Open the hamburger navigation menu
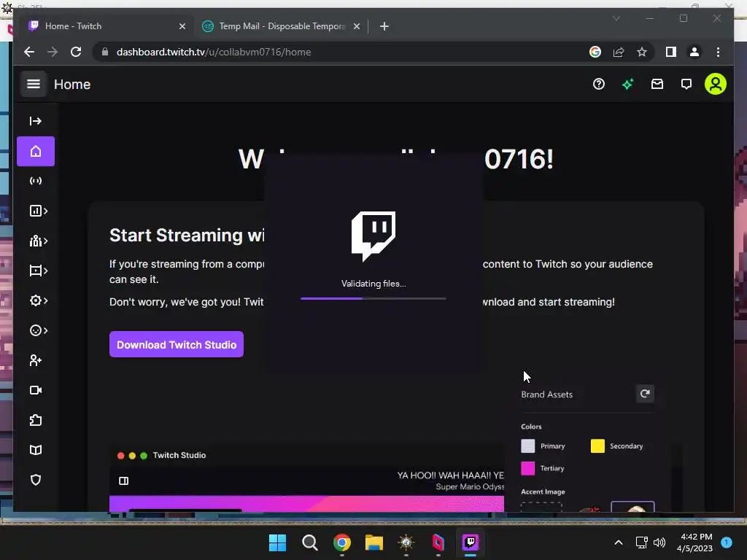 tap(34, 85)
